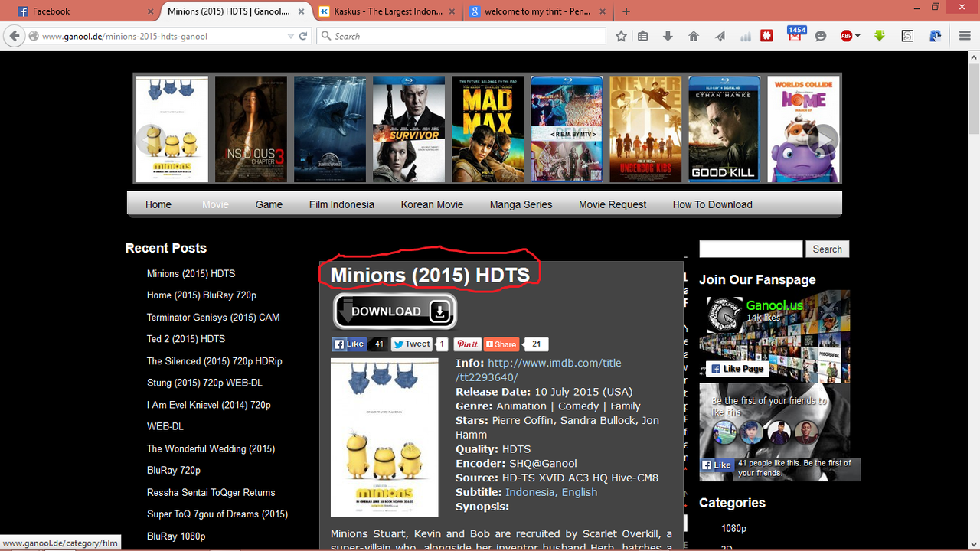This screenshot has width=980, height=551.
Task: Tweet this post with Tweet button
Action: pos(412,344)
